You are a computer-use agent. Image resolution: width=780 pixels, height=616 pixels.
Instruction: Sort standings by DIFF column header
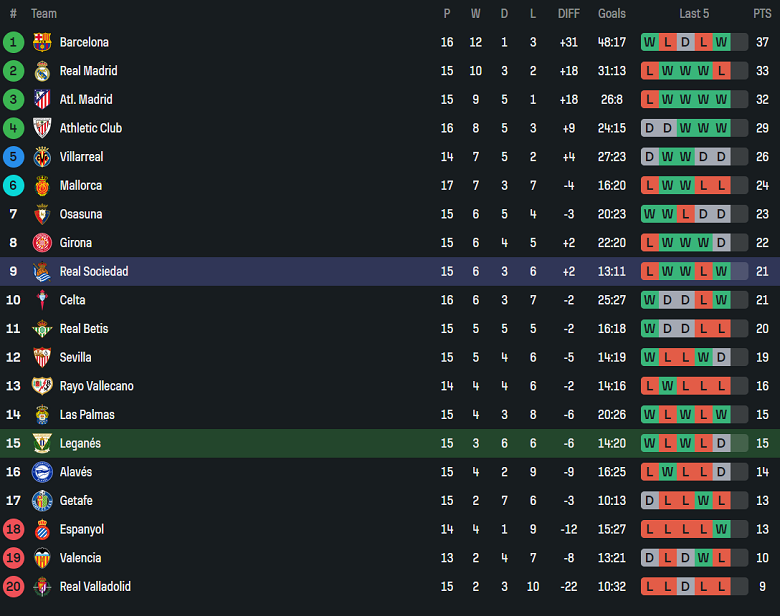pyautogui.click(x=569, y=14)
